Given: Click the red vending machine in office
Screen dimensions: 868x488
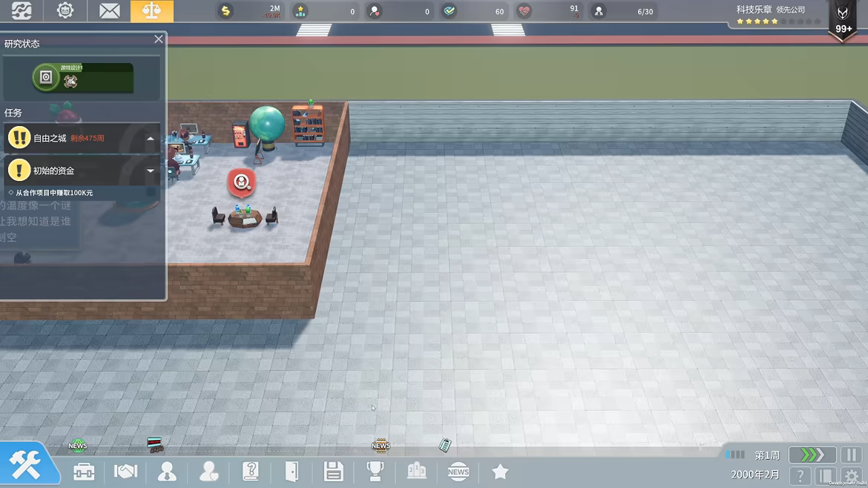Looking at the screenshot, I should (240, 134).
